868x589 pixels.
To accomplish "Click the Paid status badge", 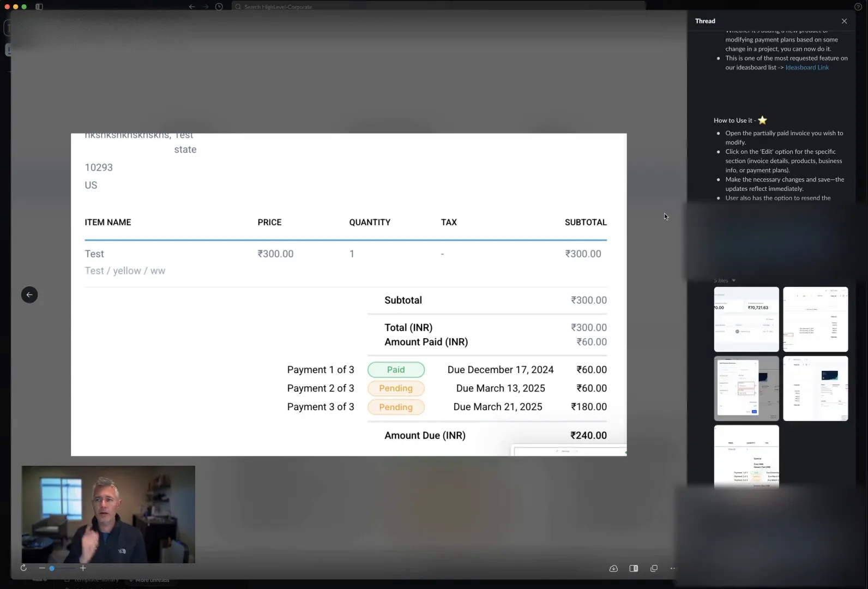I will click(396, 370).
